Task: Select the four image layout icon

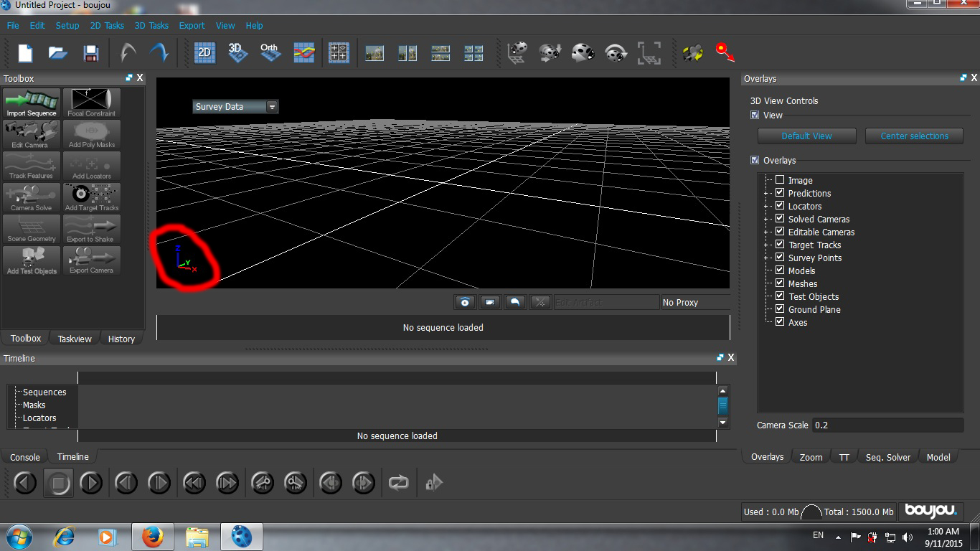Action: [x=473, y=53]
